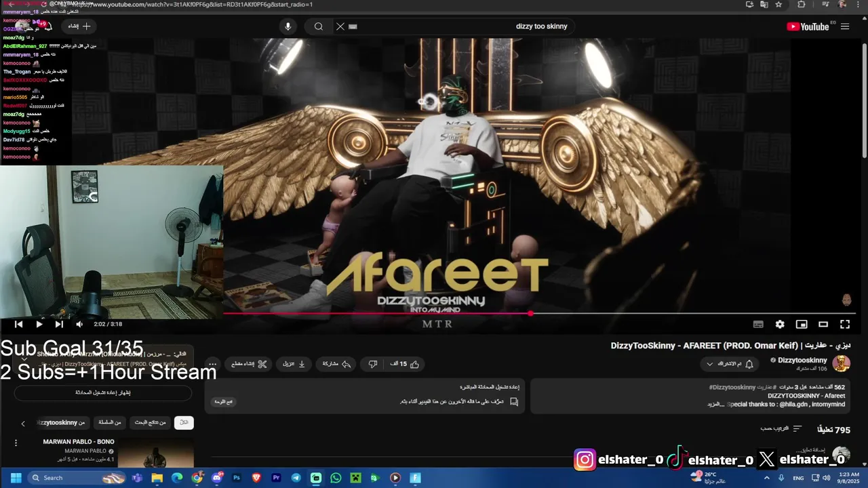Open the Windows Start menu
This screenshot has height=488, width=868.
(x=16, y=478)
